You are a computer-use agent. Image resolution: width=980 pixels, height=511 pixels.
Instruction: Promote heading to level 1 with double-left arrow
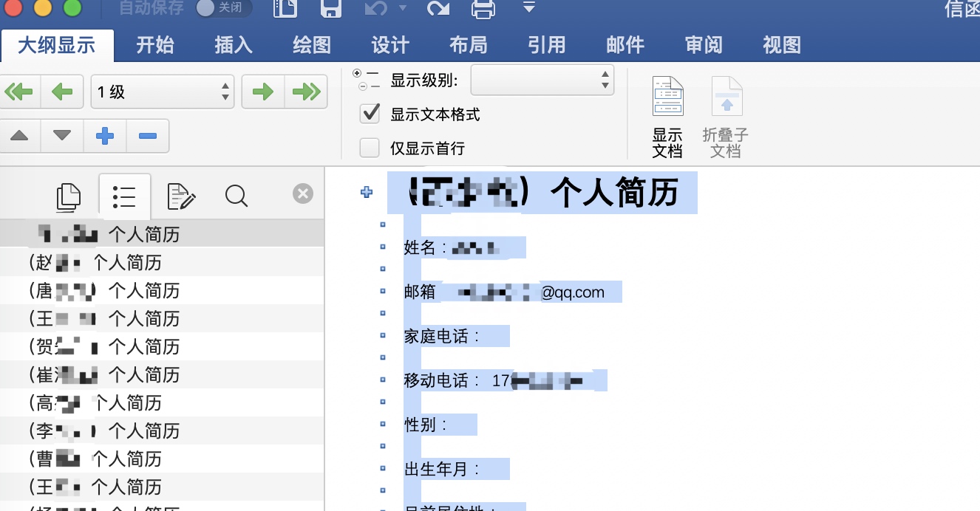click(x=20, y=92)
